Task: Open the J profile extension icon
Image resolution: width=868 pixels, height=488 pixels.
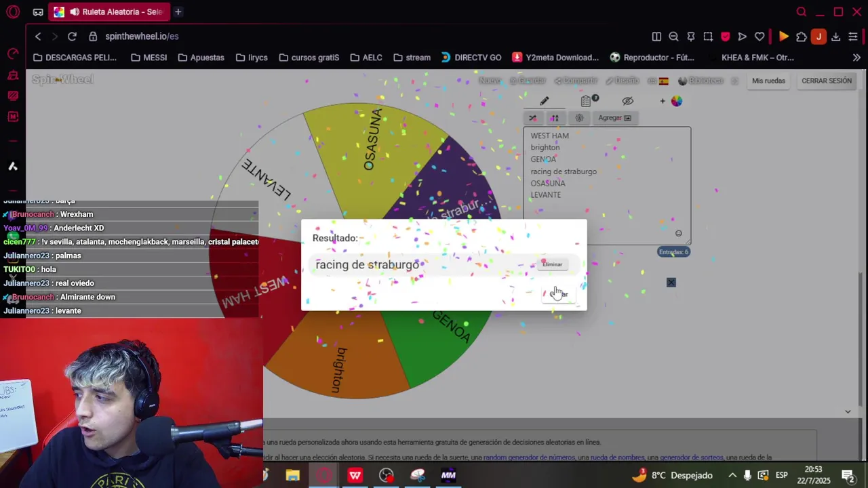Action: click(x=818, y=37)
